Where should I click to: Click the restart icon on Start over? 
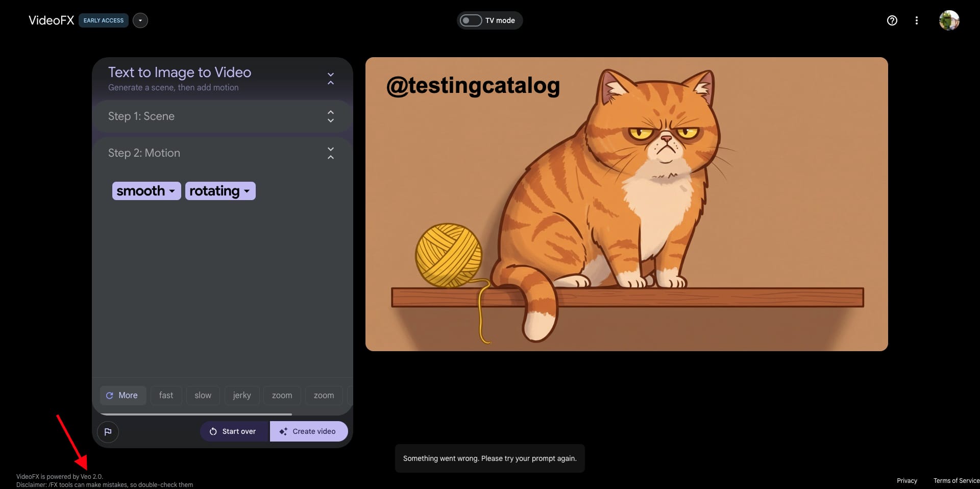[213, 431]
